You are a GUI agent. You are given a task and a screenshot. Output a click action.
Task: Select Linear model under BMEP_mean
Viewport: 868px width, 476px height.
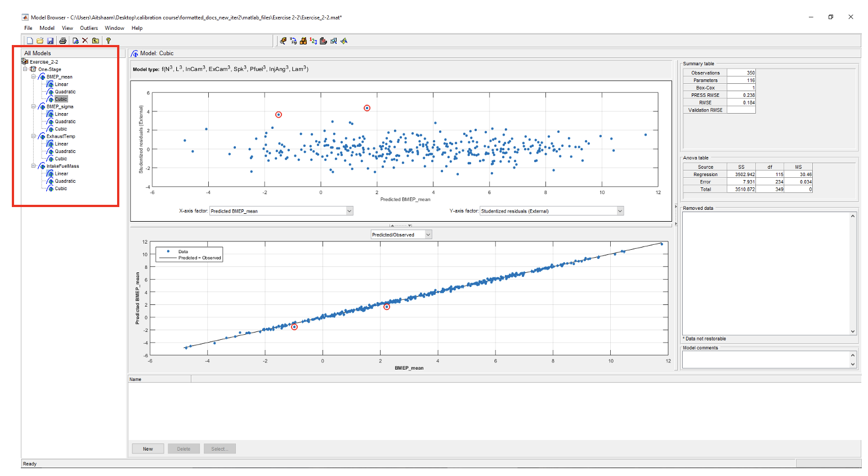pyautogui.click(x=61, y=84)
